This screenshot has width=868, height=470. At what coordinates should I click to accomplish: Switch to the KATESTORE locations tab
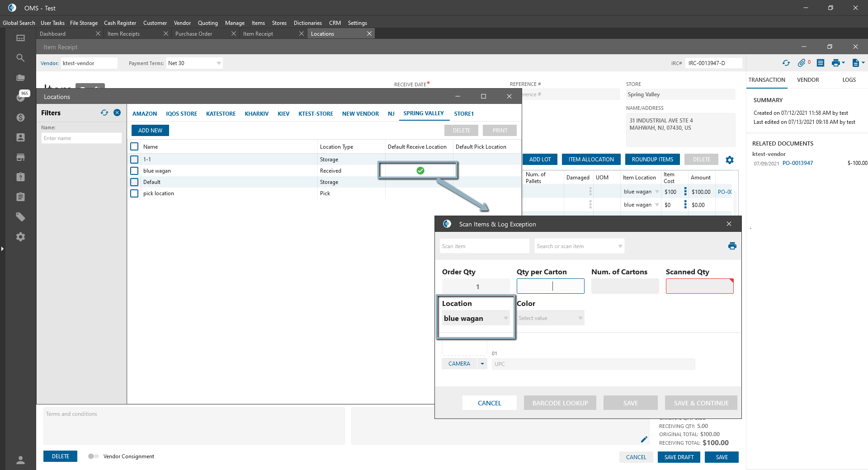pyautogui.click(x=221, y=114)
